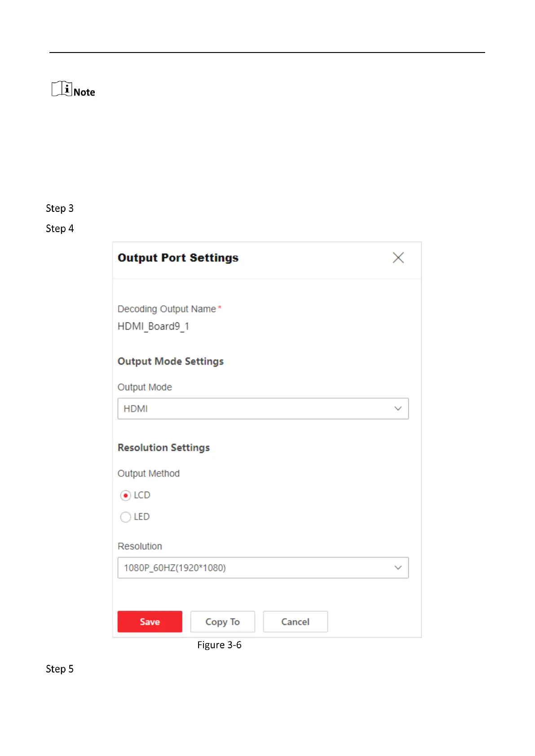535x756 pixels.
Task: Click the Step 3 text
Action: 60,208
